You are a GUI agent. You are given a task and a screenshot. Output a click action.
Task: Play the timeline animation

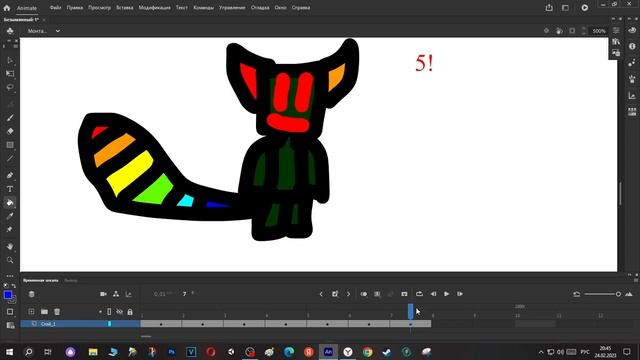447,294
